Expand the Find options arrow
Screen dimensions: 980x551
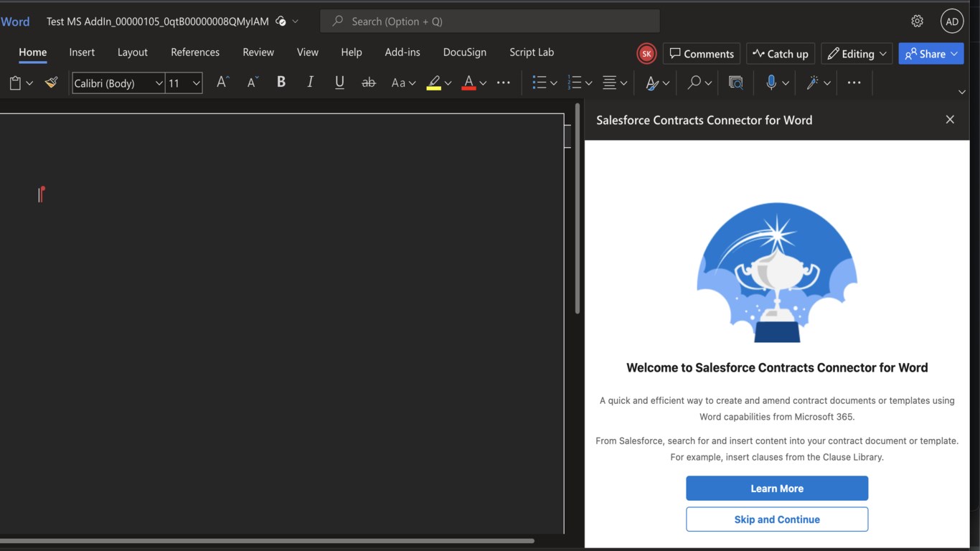click(x=708, y=83)
